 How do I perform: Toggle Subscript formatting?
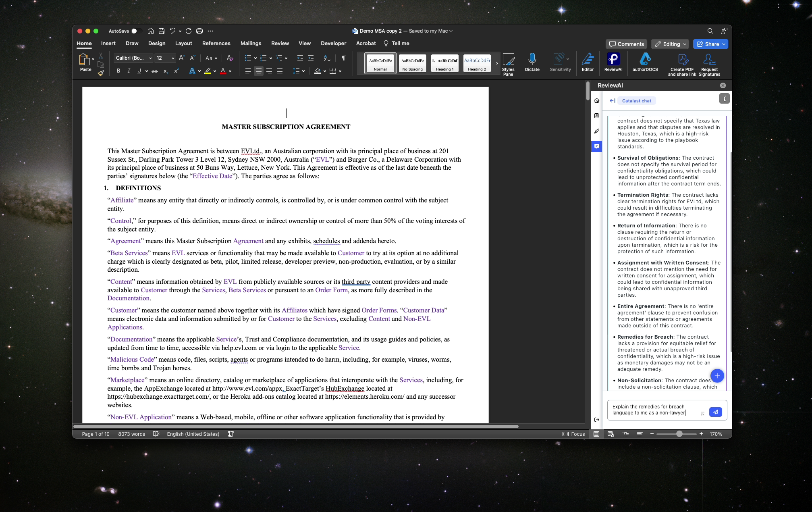click(165, 71)
